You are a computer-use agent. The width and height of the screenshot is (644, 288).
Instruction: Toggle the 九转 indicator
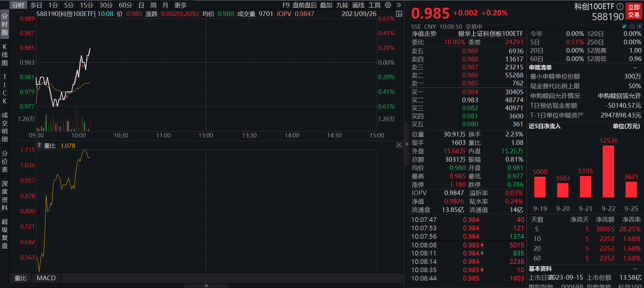coord(342,5)
